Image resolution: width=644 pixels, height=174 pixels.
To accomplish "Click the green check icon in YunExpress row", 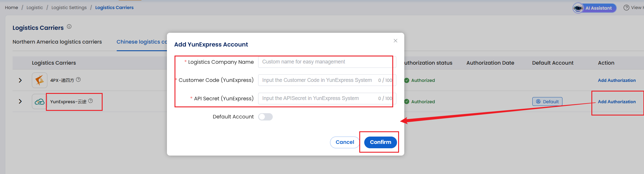I will click(x=407, y=101).
